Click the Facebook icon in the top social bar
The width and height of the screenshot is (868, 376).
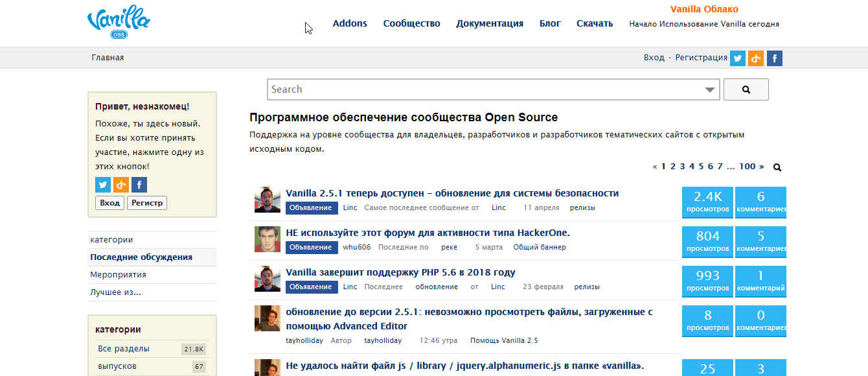point(775,58)
